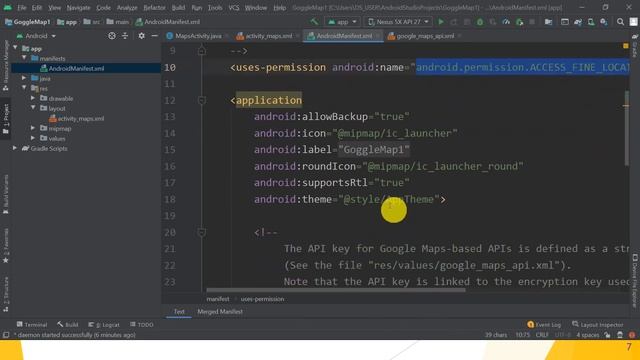Open the Refactor menu
640x360 pixels.
click(x=154, y=8)
